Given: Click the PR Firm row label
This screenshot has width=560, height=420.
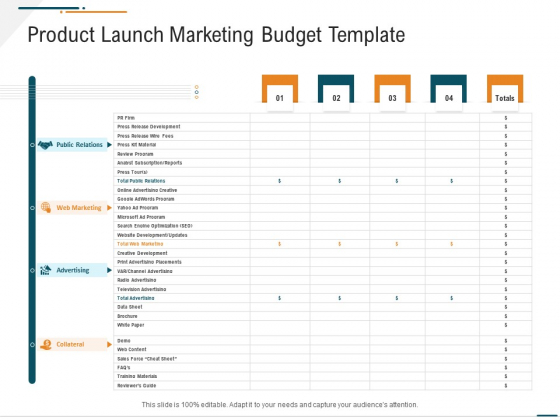Looking at the screenshot, I should point(126,118).
